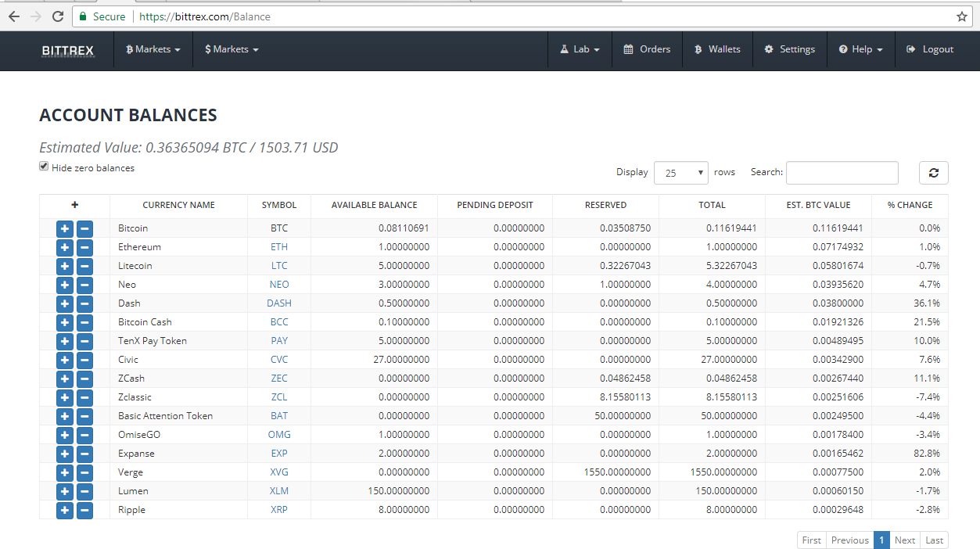Click the deposit plus icon for ZCash
The width and height of the screenshot is (980, 549).
point(65,379)
